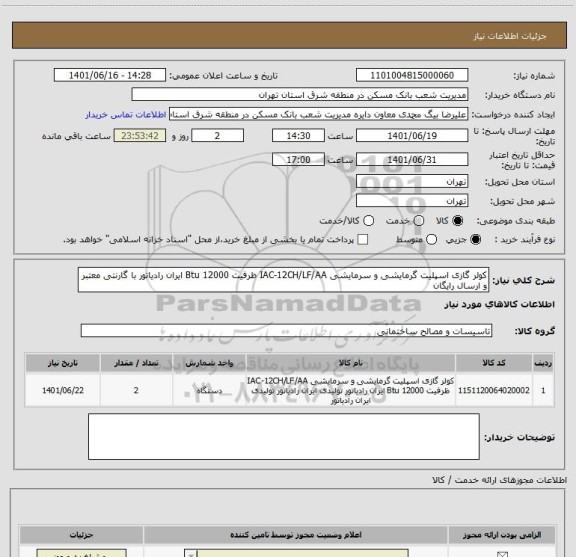This screenshot has width=576, height=557.
Task: Open buyer contact information link
Action: [126, 115]
